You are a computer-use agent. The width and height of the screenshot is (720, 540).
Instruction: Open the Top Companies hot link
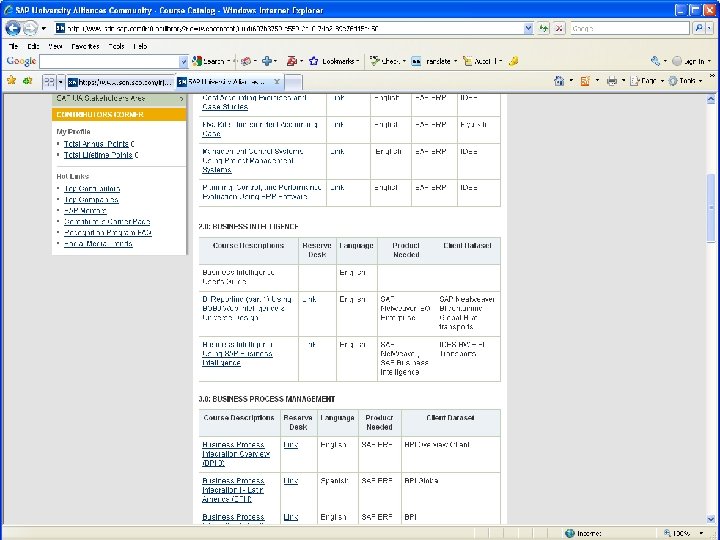(x=91, y=200)
